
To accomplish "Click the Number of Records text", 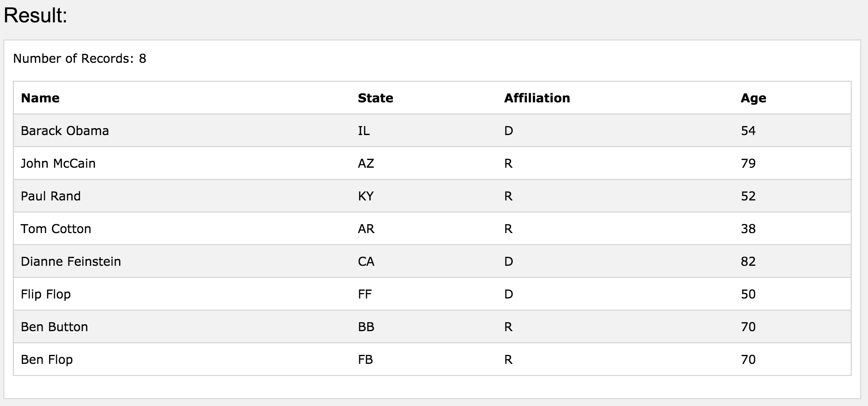I will [x=80, y=58].
